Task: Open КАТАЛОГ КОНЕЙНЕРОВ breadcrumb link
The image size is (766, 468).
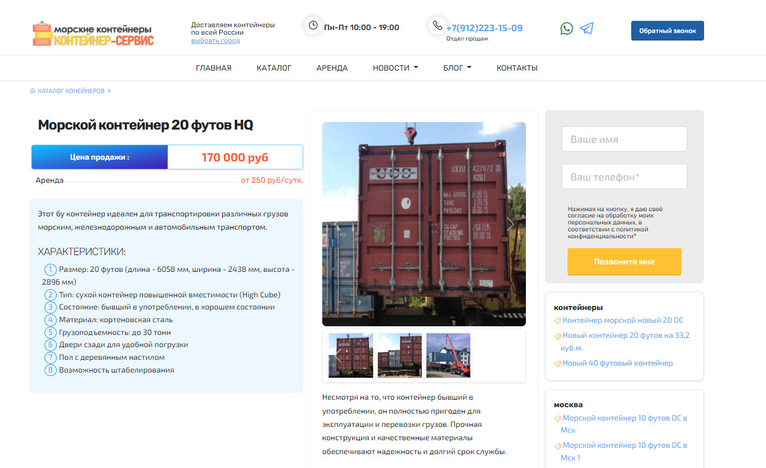Action: coord(71,91)
